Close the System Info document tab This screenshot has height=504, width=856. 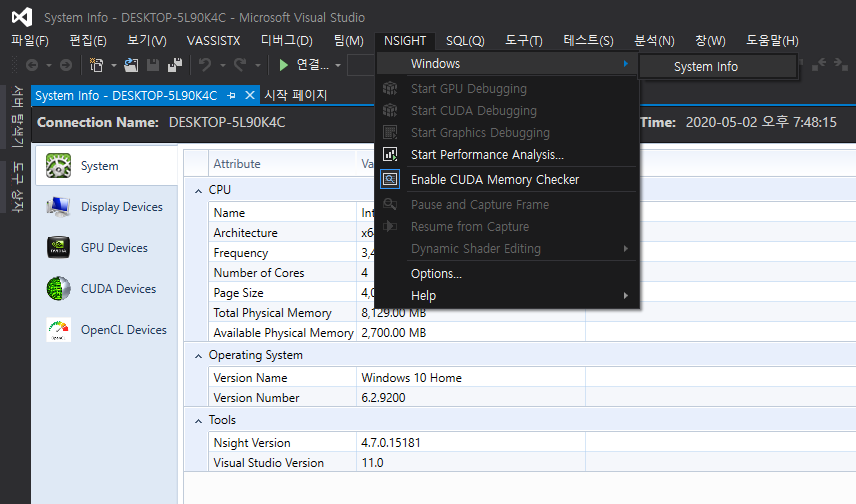coord(249,96)
